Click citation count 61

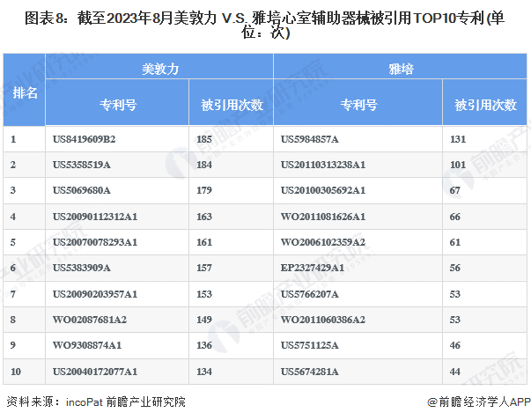(x=454, y=242)
